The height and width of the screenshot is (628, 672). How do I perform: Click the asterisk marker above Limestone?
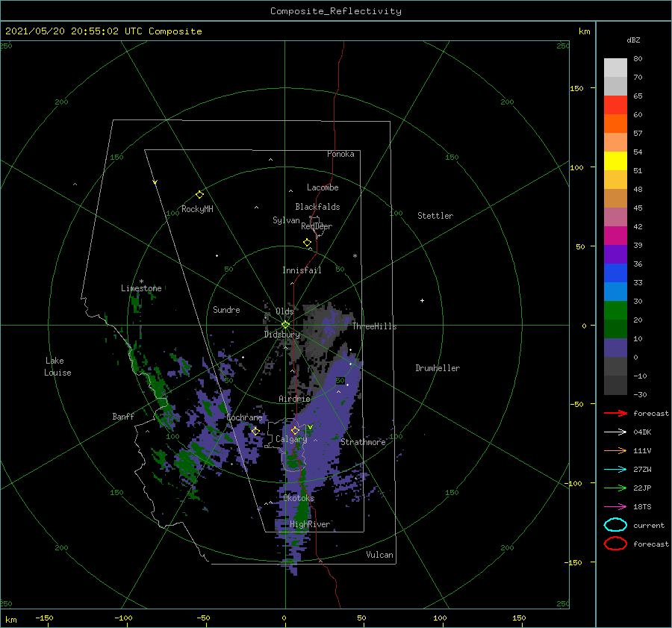point(141,282)
